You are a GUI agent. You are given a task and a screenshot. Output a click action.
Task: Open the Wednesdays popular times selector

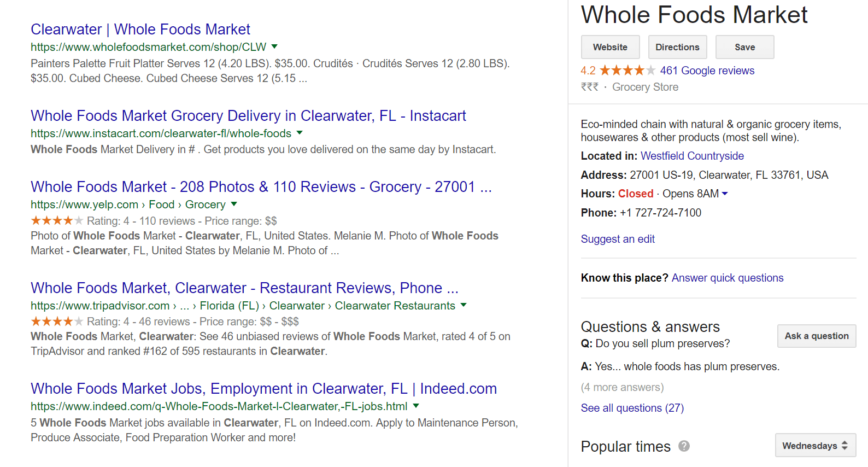pyautogui.click(x=815, y=445)
